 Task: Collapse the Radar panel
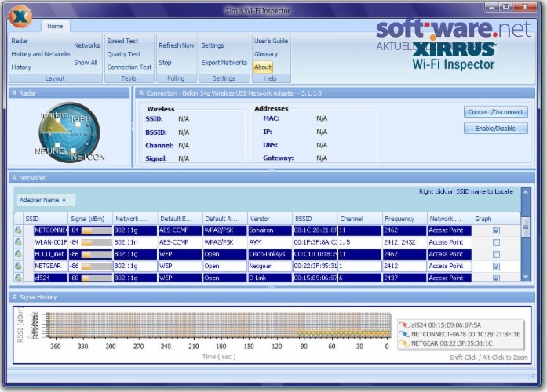(x=15, y=93)
